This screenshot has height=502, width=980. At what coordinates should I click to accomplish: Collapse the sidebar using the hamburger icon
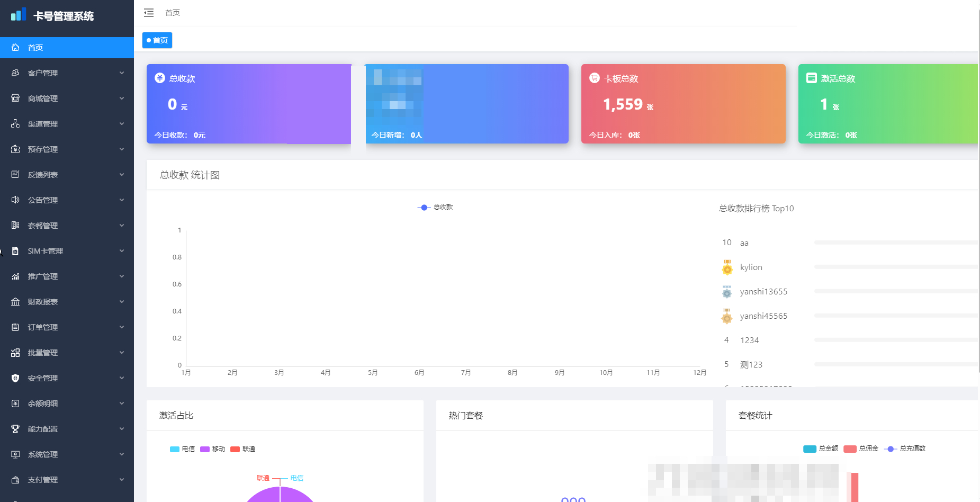click(149, 13)
